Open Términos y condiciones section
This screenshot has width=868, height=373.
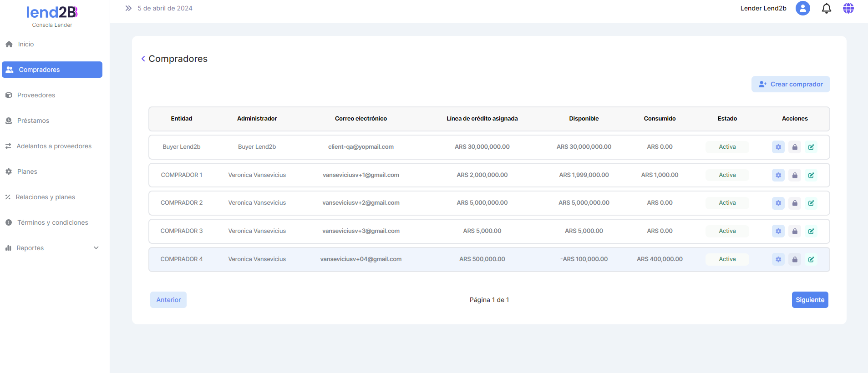[x=52, y=222]
